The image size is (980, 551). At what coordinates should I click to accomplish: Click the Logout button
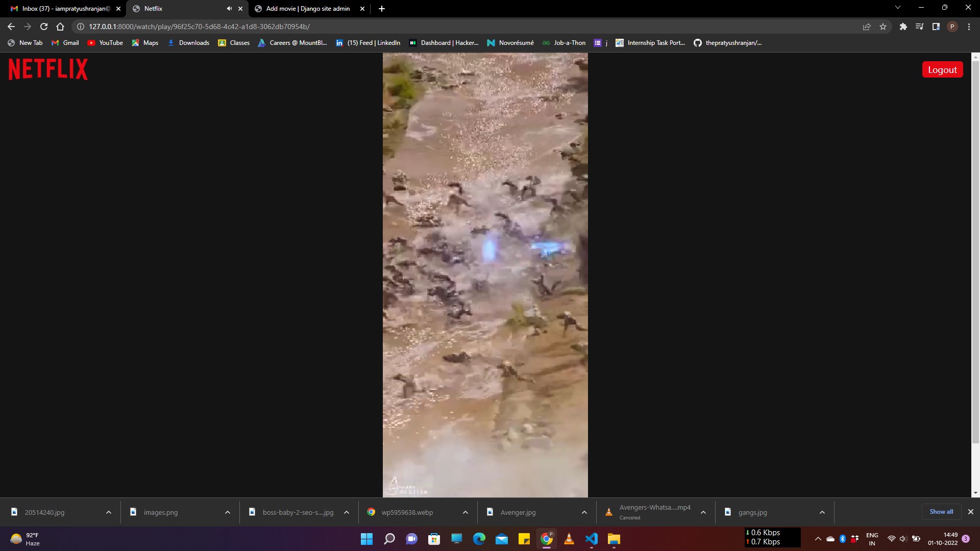pyautogui.click(x=942, y=70)
